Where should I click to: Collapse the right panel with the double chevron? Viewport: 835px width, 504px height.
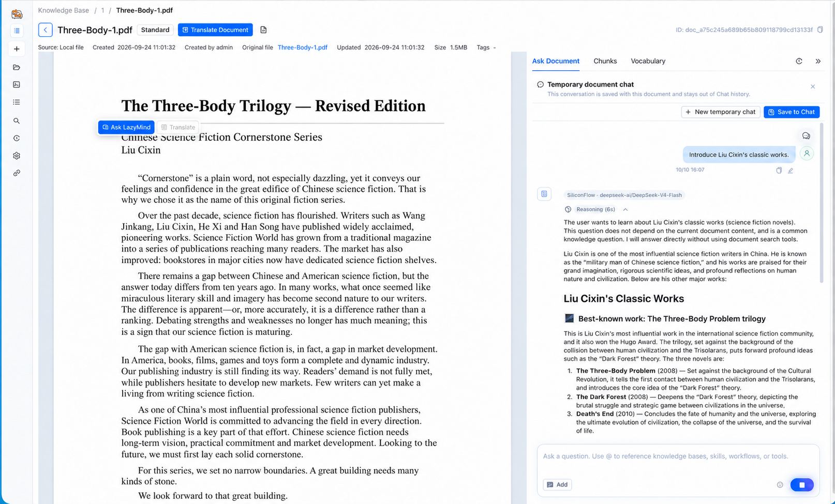(818, 61)
